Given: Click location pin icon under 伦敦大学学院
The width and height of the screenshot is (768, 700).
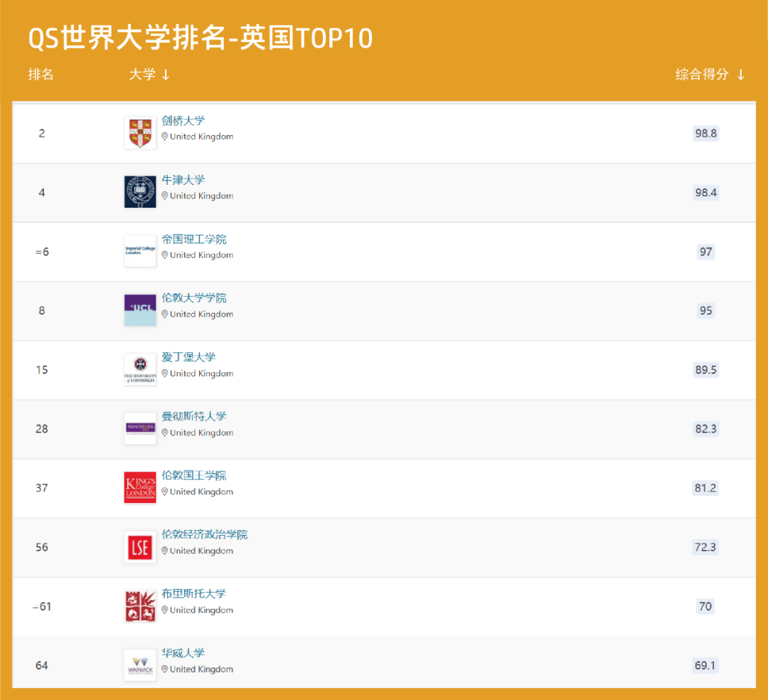Looking at the screenshot, I should 165,314.
